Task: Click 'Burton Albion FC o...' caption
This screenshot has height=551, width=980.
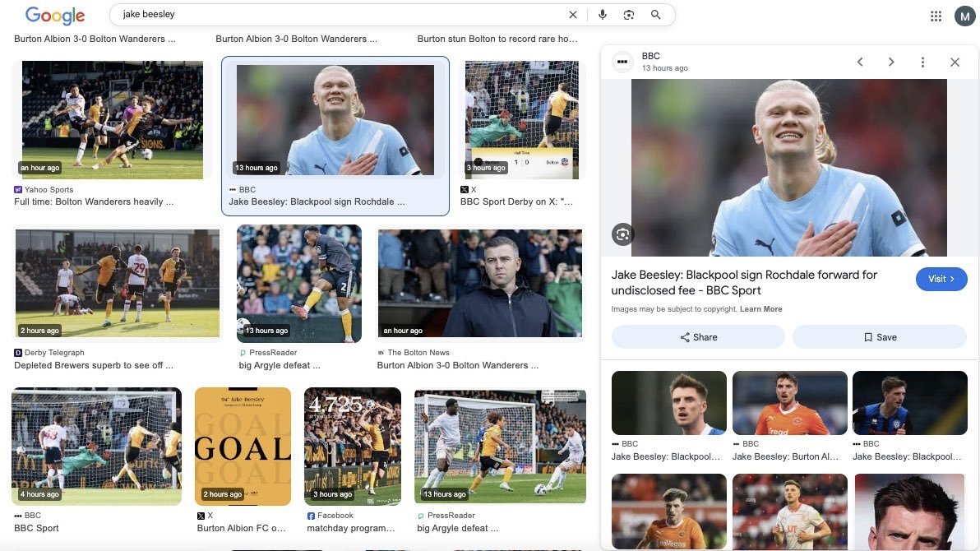Action: pyautogui.click(x=241, y=528)
